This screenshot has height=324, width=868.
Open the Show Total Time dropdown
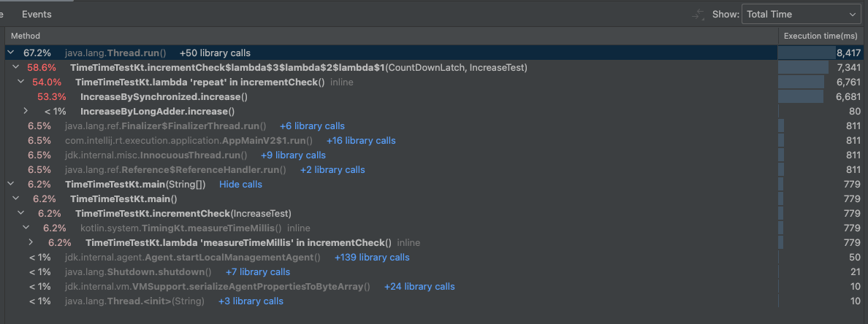pyautogui.click(x=801, y=15)
